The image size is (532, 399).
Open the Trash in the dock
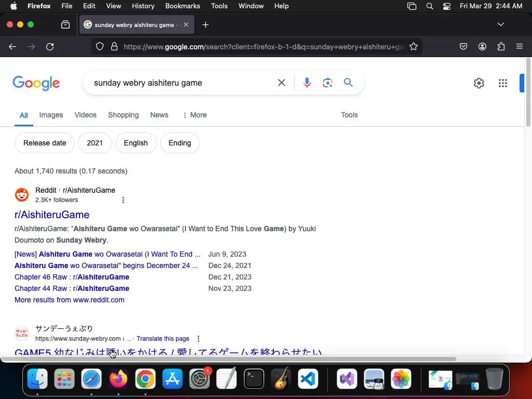point(495,379)
